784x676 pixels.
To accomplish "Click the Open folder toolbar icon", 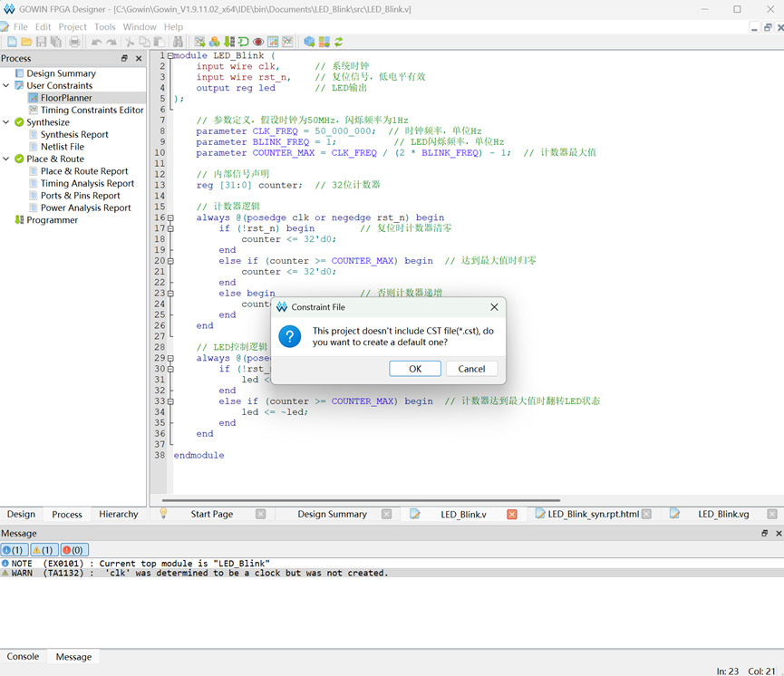I will coord(26,42).
